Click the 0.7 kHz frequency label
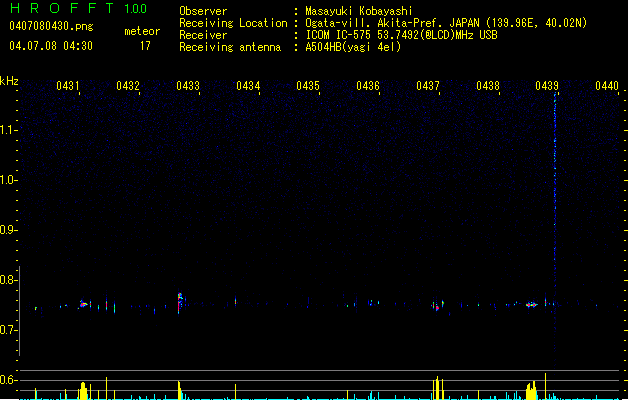Screen dimensions: 629x400 [x=8, y=330]
